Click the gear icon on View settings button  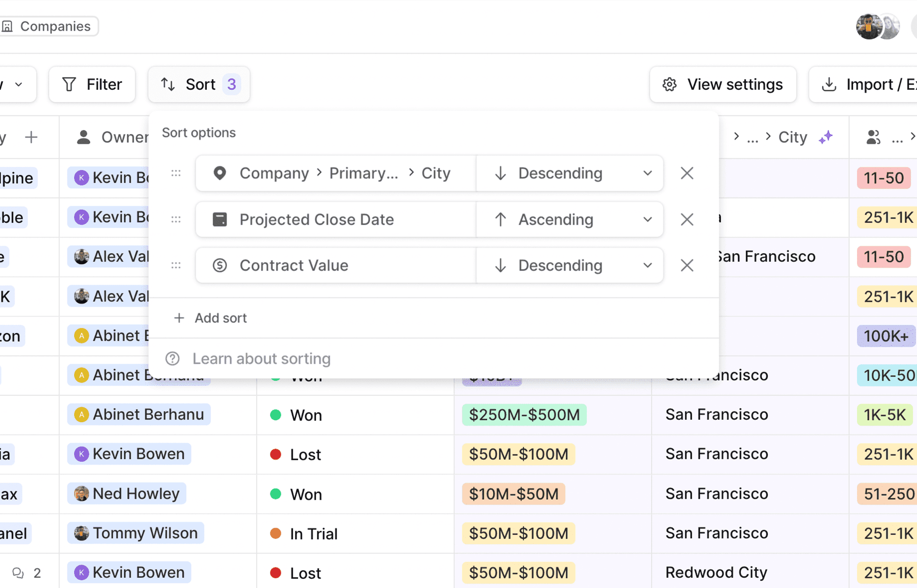669,84
